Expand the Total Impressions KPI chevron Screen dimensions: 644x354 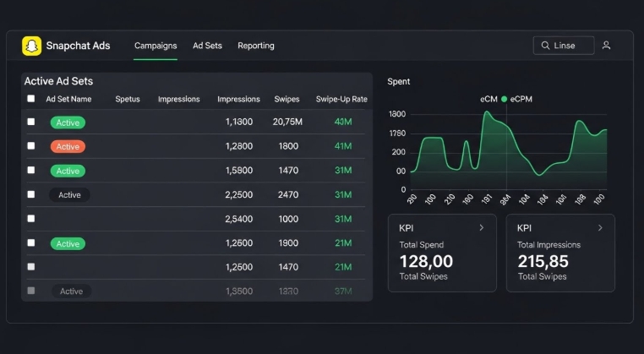pyautogui.click(x=600, y=228)
